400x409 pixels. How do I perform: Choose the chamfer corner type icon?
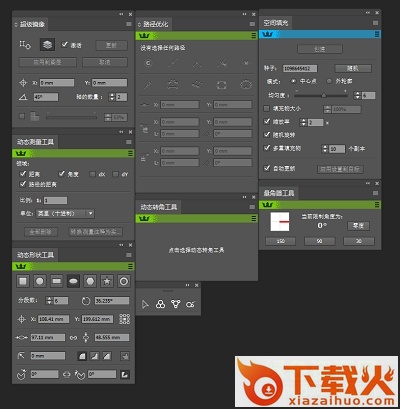(107, 356)
